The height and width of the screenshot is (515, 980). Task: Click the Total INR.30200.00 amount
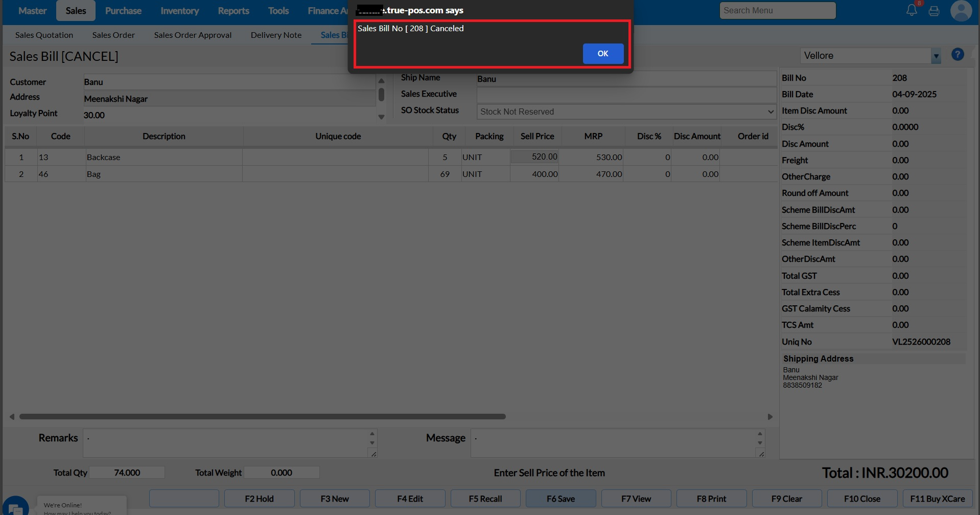885,473
